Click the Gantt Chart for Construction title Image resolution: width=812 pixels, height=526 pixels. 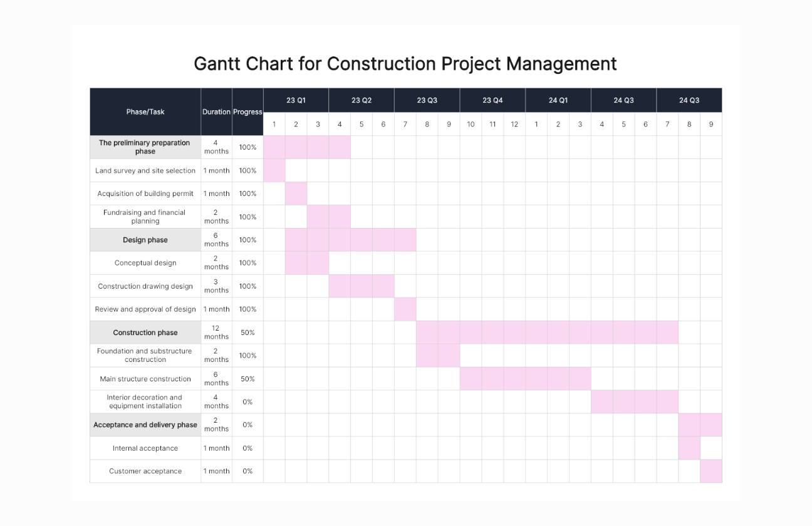[x=405, y=64]
